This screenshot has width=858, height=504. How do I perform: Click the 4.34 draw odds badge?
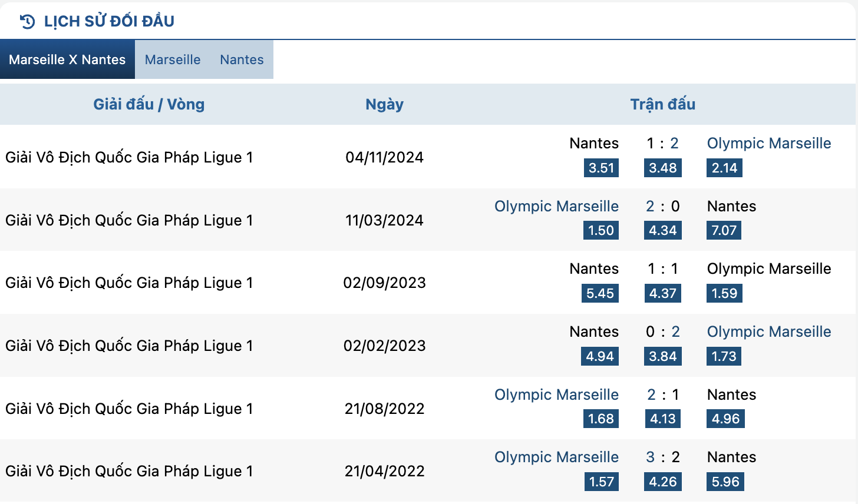(x=663, y=230)
